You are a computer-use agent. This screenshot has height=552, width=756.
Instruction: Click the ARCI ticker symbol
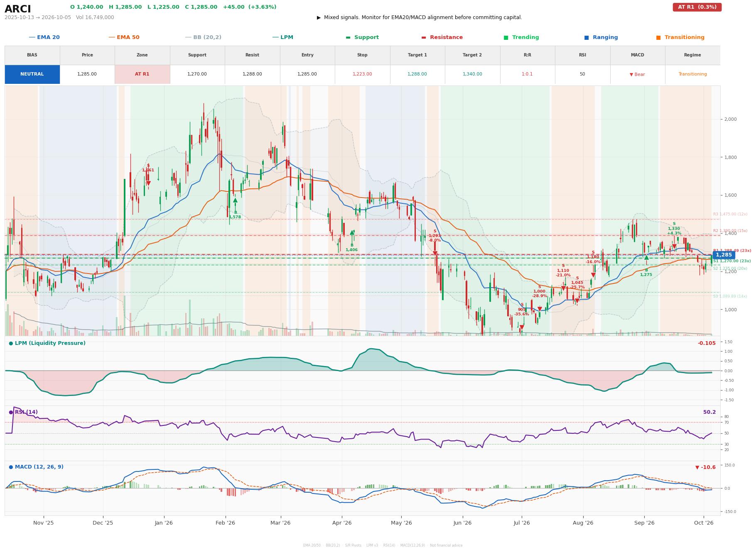click(x=18, y=9)
